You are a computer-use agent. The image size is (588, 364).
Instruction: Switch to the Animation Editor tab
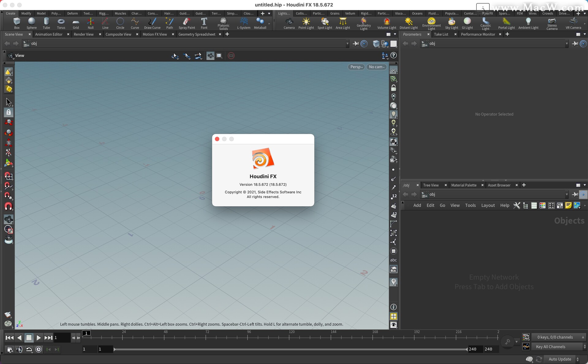[x=49, y=34]
